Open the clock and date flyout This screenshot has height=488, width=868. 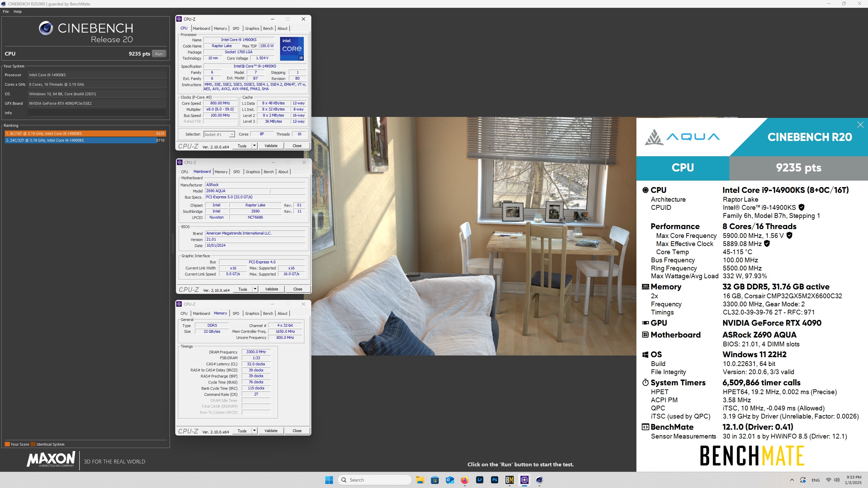853,480
